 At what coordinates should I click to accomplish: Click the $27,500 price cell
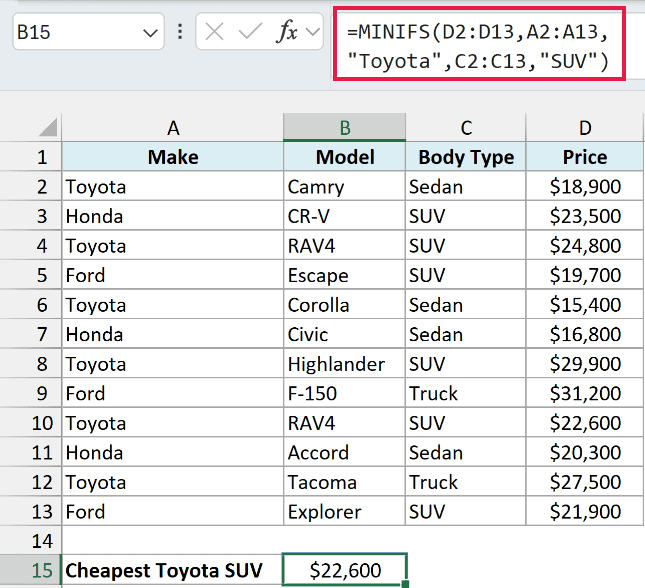(585, 481)
